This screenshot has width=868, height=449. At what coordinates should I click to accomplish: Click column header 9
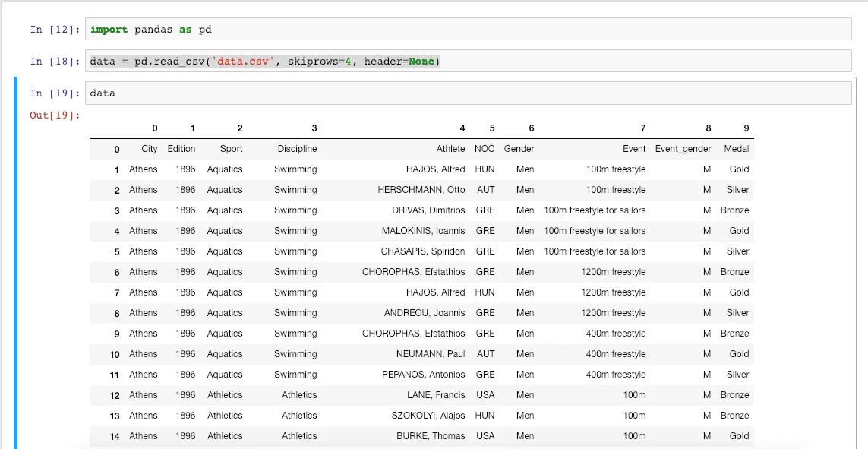(x=746, y=128)
